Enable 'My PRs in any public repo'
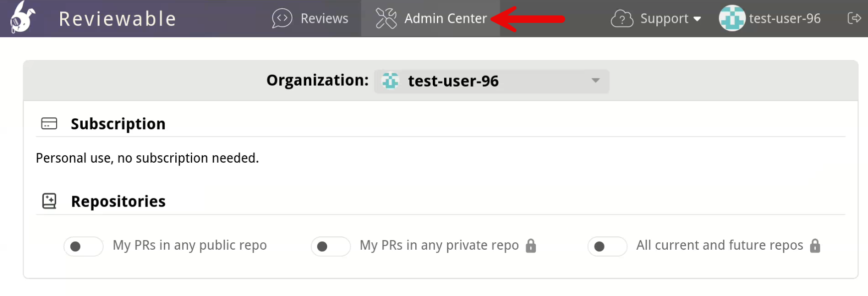Screen dimensions: 868x296 click(83, 246)
